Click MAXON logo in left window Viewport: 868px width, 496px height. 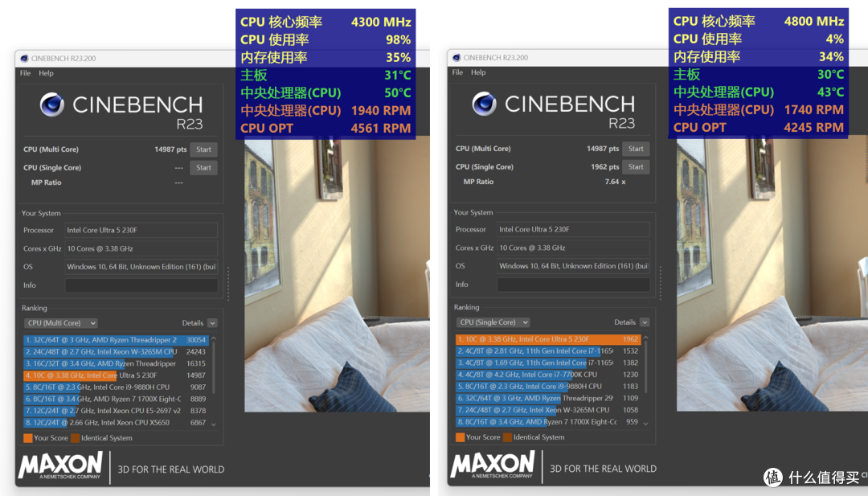61,465
